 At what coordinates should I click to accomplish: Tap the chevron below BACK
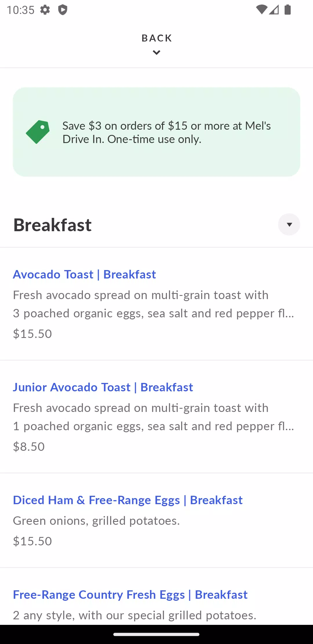[x=156, y=53]
